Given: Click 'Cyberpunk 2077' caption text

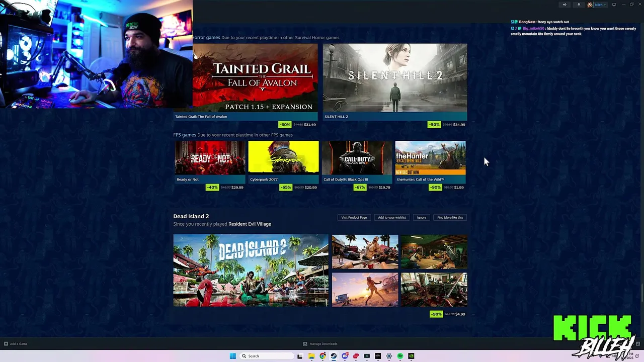Looking at the screenshot, I should coord(264,179).
